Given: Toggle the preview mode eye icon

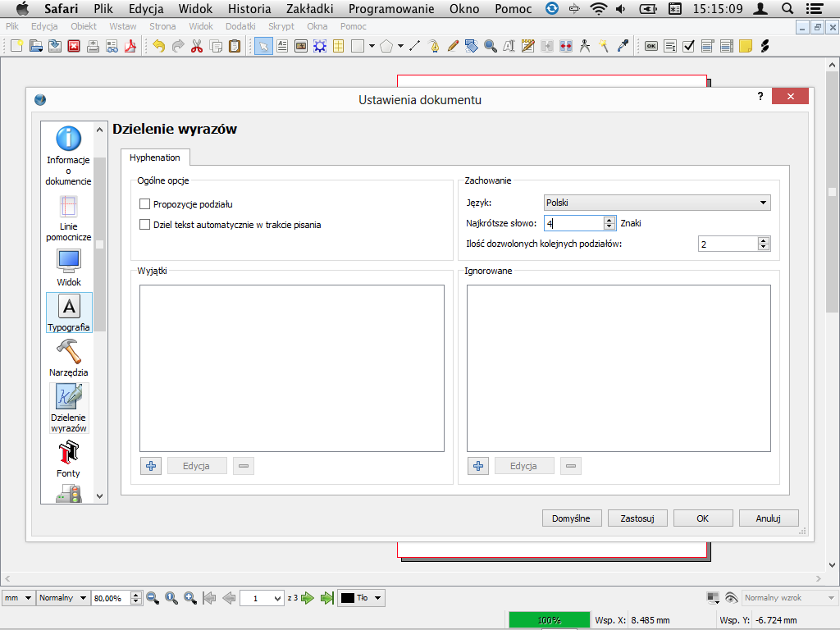Looking at the screenshot, I should coord(732,598).
